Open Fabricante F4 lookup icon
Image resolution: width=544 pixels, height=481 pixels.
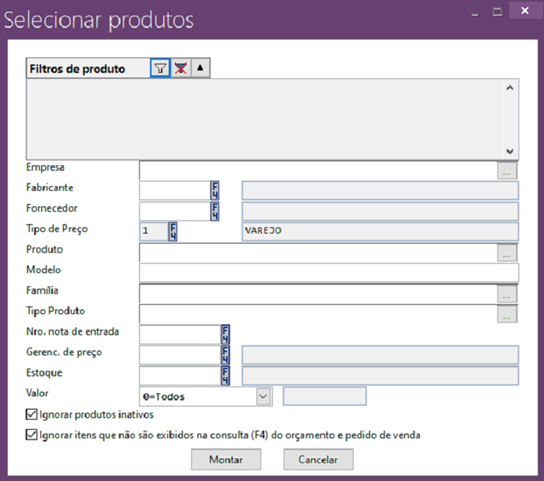[215, 190]
